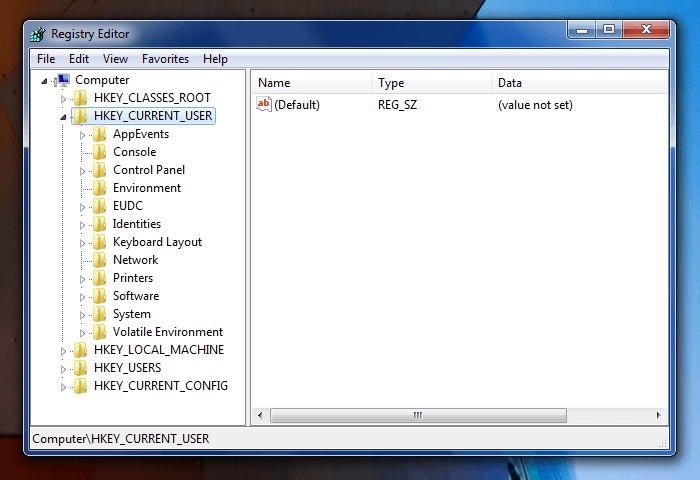Expand the EUDC key arrow

coord(82,207)
